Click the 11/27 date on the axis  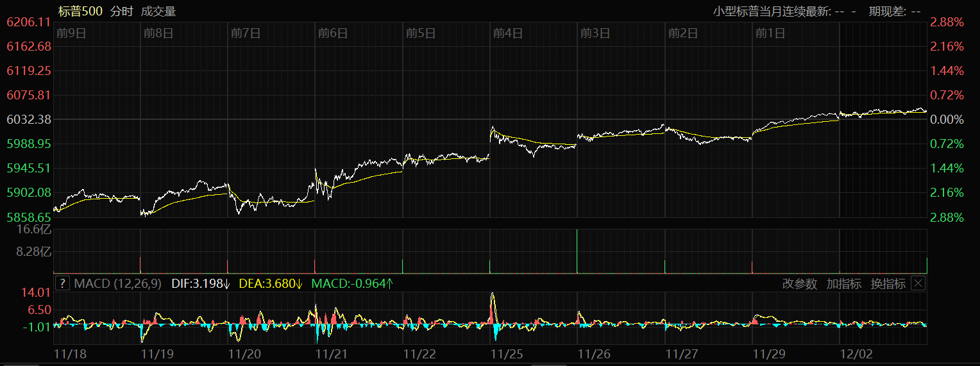coord(681,353)
